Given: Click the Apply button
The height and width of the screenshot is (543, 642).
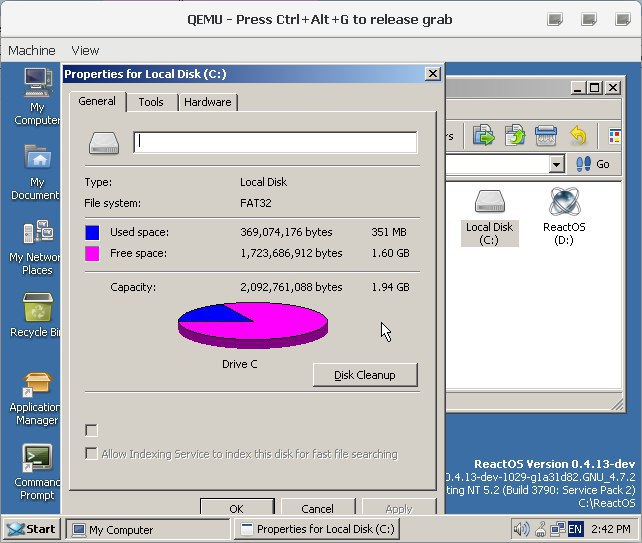Looking at the screenshot, I should (399, 507).
